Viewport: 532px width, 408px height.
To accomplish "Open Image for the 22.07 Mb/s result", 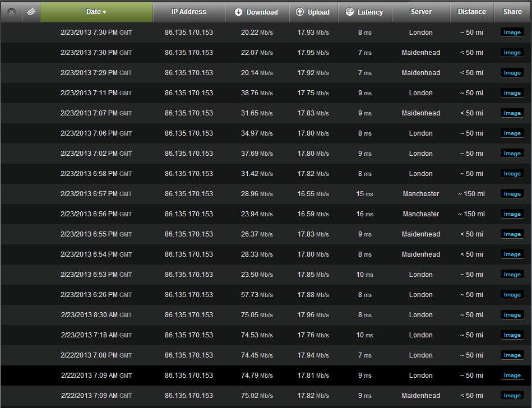I will (x=512, y=53).
